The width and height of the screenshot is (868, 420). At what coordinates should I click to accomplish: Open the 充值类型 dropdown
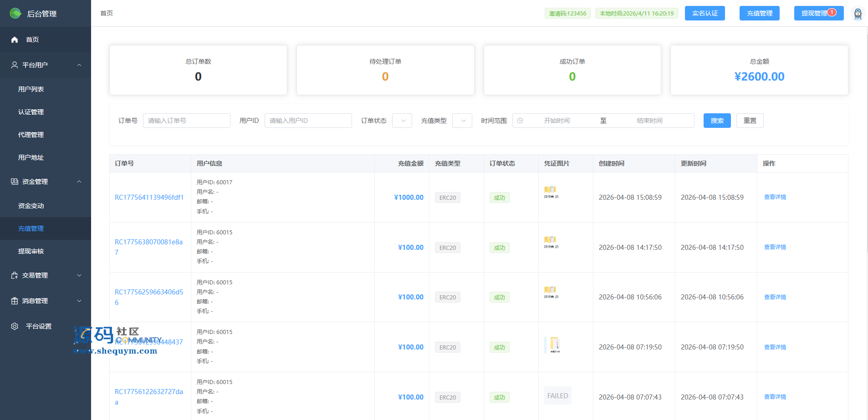pyautogui.click(x=462, y=121)
